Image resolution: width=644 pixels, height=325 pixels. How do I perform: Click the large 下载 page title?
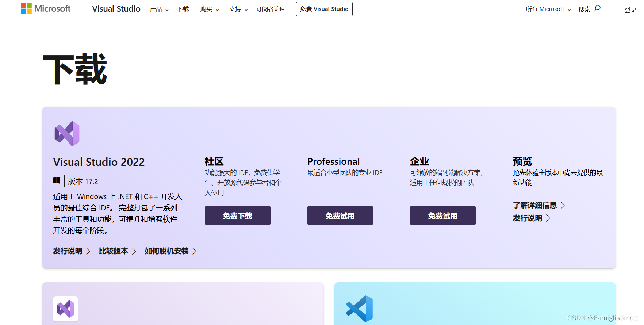pos(75,69)
